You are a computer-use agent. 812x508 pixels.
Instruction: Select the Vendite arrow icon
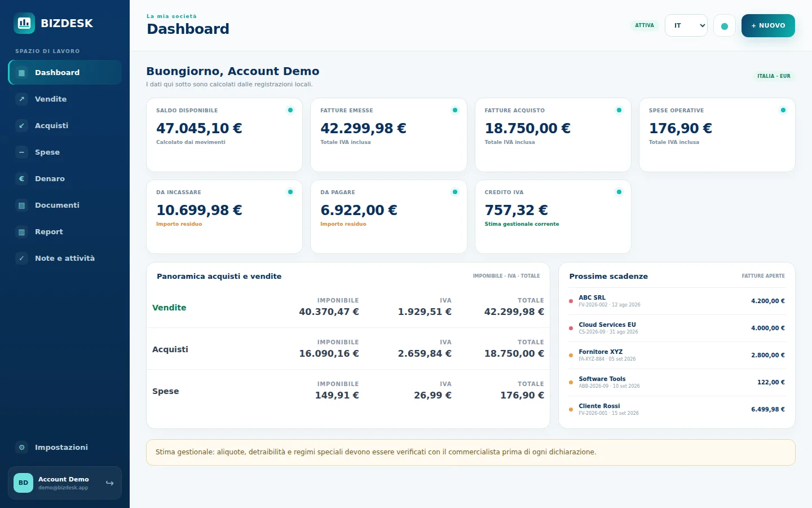click(21, 99)
